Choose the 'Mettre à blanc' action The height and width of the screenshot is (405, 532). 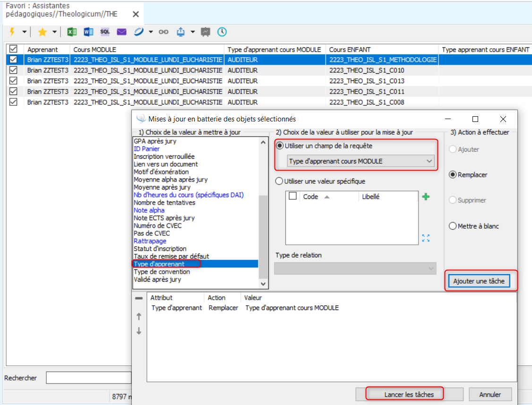(452, 226)
